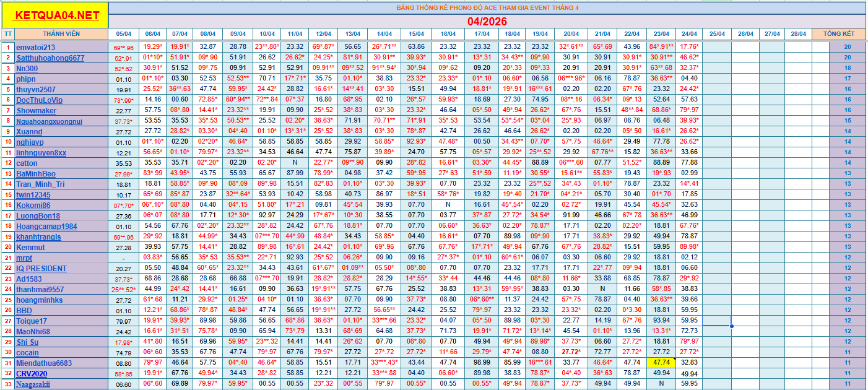Select Kokomi86's 16/04 cell N
This screenshot has height=390, width=868.
tap(448, 205)
